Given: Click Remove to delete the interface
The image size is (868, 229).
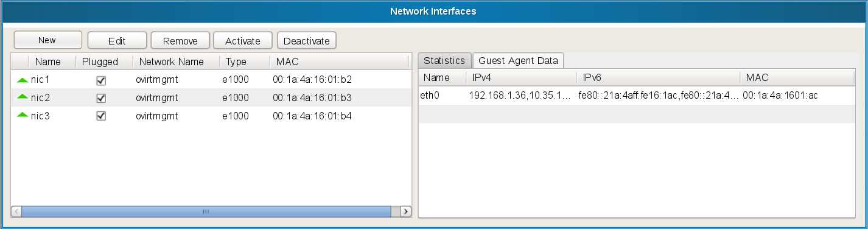Looking at the screenshot, I should coord(180,41).
